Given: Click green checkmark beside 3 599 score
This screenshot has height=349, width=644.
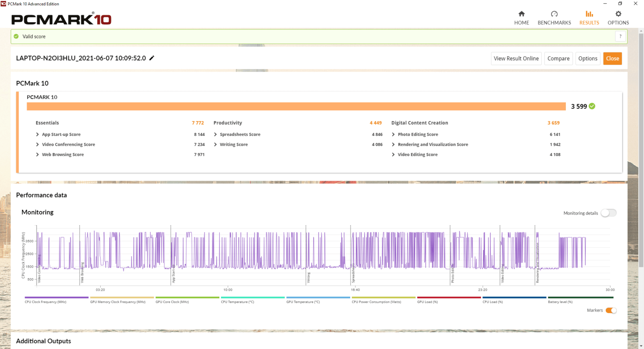Looking at the screenshot, I should point(592,106).
